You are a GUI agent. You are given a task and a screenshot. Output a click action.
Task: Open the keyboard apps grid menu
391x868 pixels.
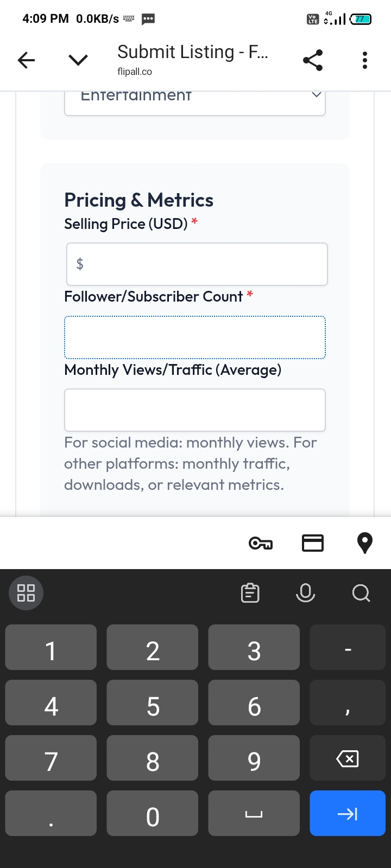pyautogui.click(x=26, y=593)
